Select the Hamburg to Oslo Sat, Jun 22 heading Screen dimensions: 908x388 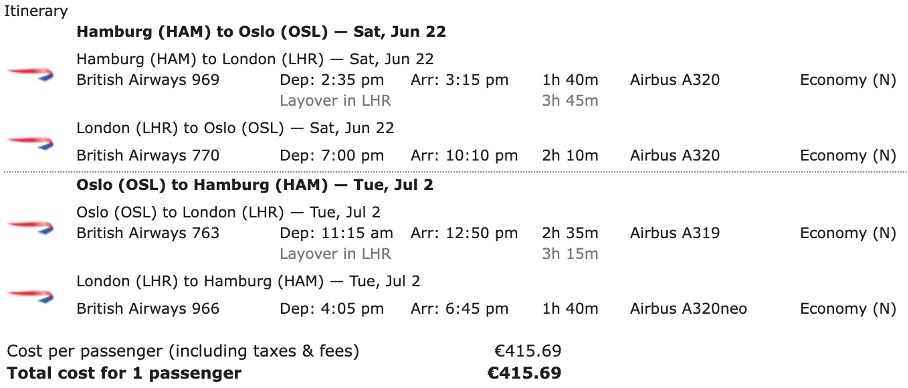(x=261, y=32)
